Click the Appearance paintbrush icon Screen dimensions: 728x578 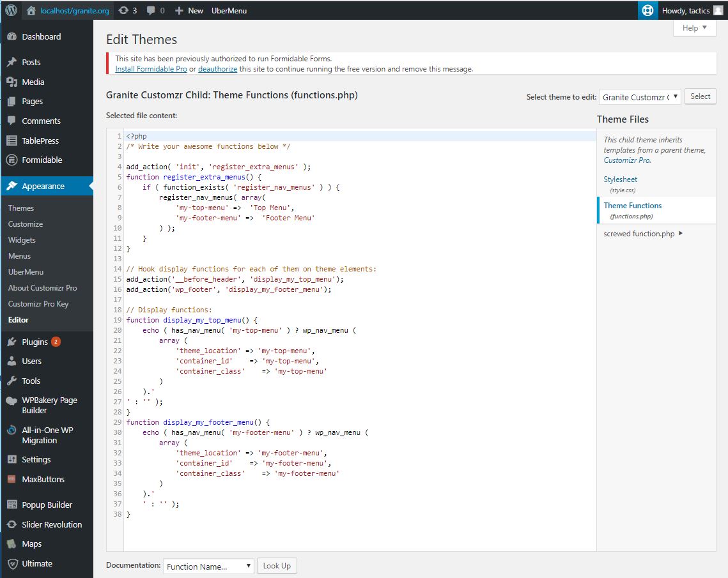tap(12, 186)
